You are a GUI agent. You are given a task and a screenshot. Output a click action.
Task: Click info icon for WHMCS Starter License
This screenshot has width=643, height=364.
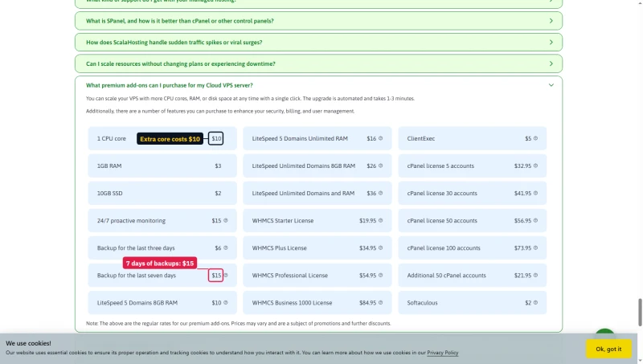coord(380,220)
